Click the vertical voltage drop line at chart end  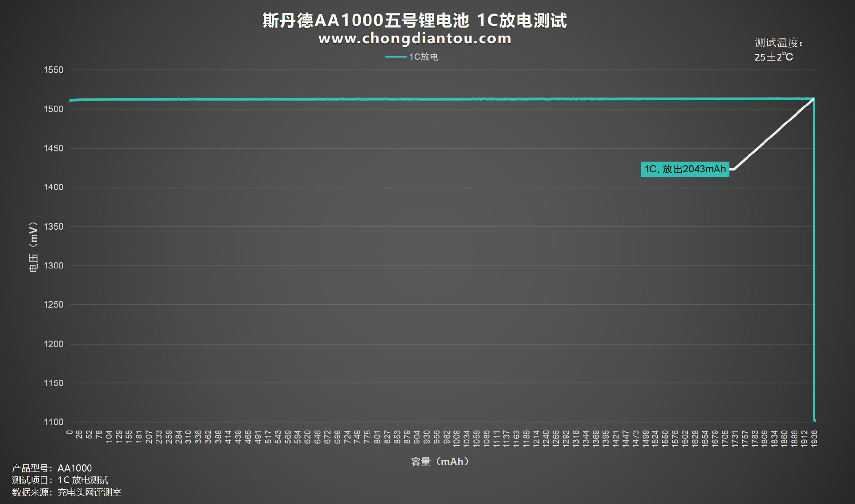tap(814, 260)
